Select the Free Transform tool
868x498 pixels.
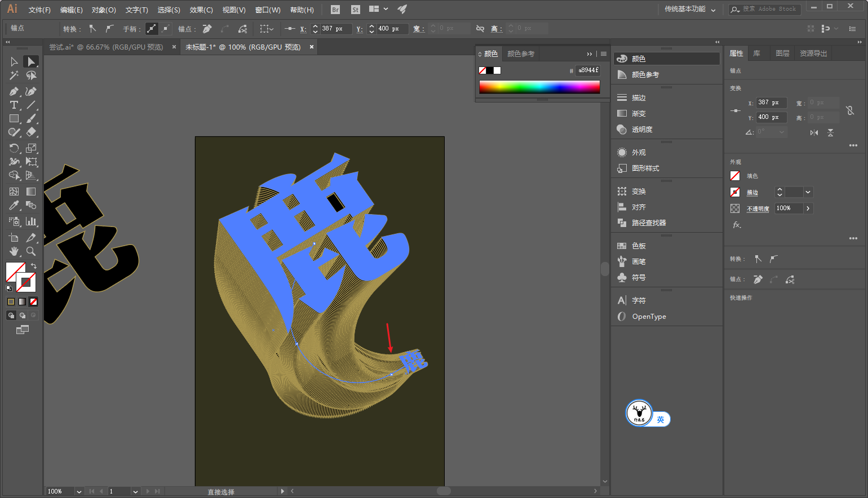click(x=31, y=162)
